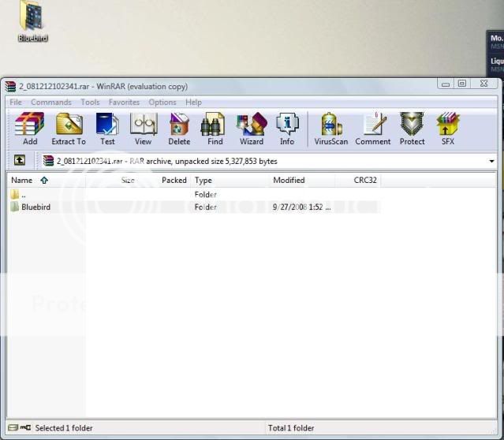This screenshot has width=504, height=440.
Task: Open the Help menu
Action: click(x=193, y=103)
